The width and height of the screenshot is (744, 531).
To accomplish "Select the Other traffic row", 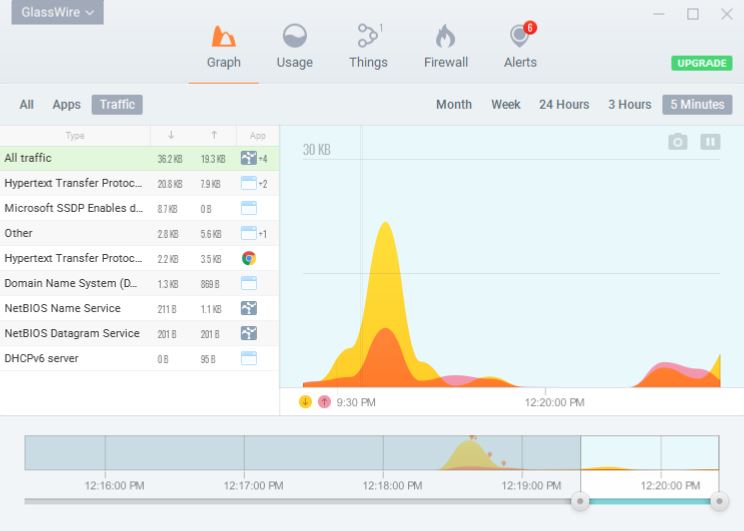I will point(140,233).
